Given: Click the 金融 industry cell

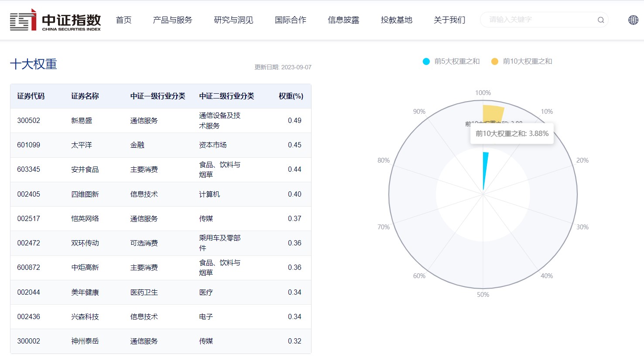Looking at the screenshot, I should (137, 145).
